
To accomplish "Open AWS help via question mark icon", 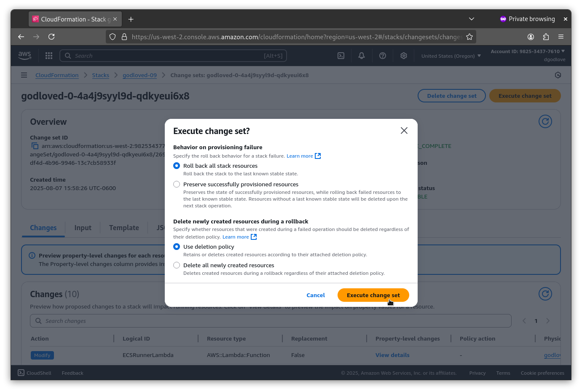I will pyautogui.click(x=383, y=55).
